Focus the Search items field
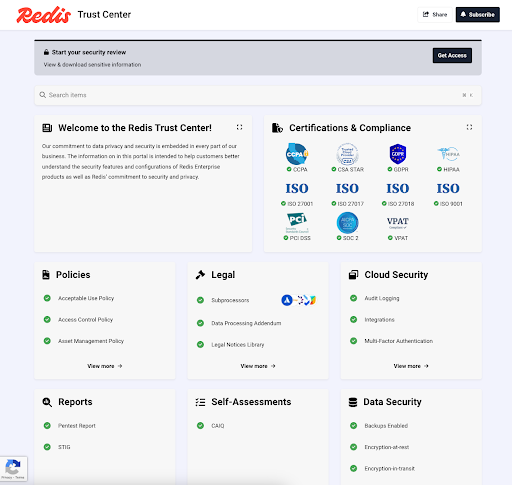The image size is (512, 485). tap(258, 95)
